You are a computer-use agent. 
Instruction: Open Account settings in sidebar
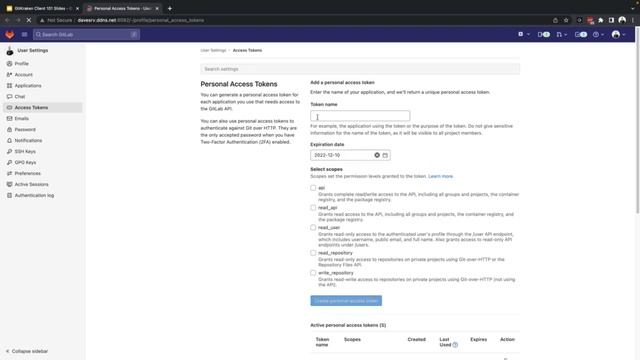tap(24, 75)
